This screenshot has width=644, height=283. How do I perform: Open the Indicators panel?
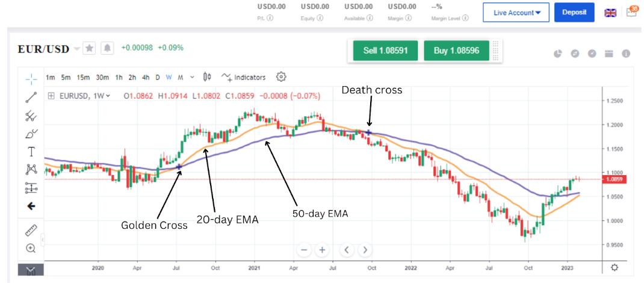pos(244,77)
